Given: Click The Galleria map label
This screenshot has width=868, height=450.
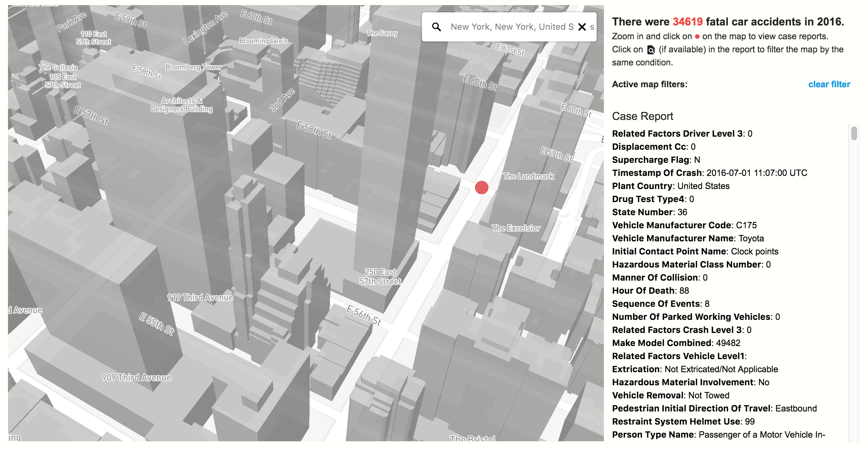Looking at the screenshot, I should click(58, 67).
